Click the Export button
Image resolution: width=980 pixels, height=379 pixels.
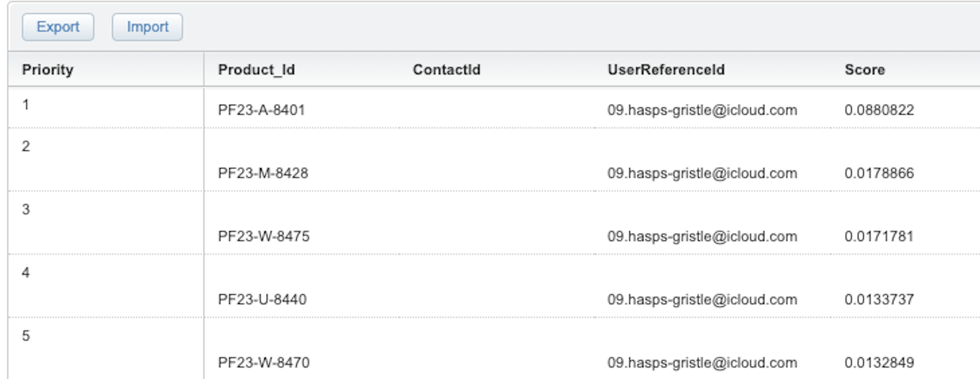[x=58, y=27]
